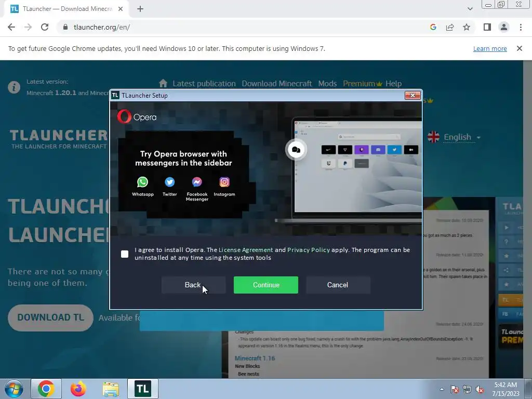The height and width of the screenshot is (399, 532).
Task: Select the TLauncher — Download Minecraft tab
Action: click(x=66, y=9)
